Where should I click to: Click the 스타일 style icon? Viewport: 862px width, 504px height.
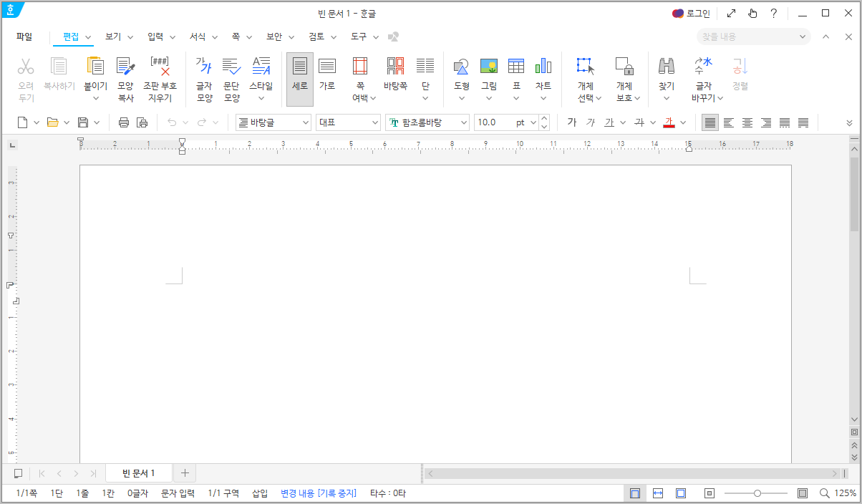tap(261, 67)
